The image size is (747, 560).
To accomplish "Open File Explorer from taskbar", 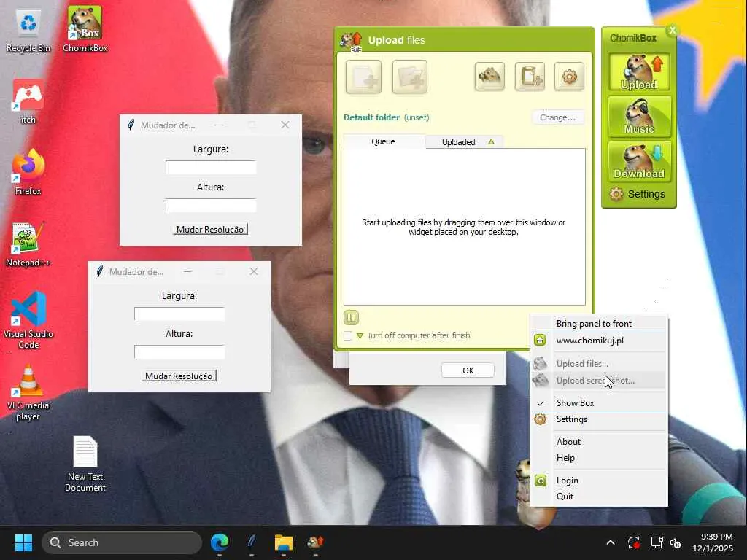I will (284, 542).
